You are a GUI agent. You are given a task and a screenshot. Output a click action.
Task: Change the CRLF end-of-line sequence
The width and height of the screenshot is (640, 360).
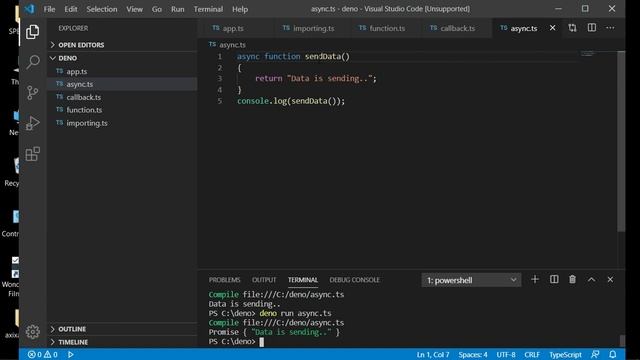click(532, 354)
